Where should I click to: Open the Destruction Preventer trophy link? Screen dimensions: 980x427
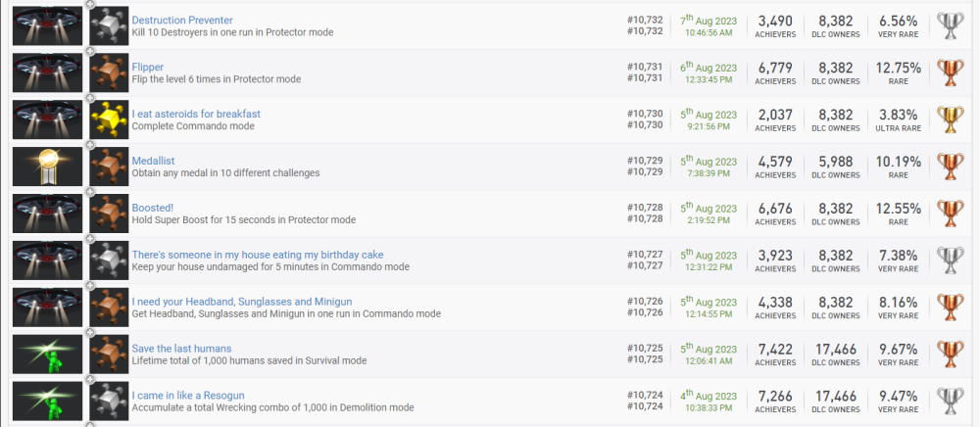pyautogui.click(x=182, y=20)
